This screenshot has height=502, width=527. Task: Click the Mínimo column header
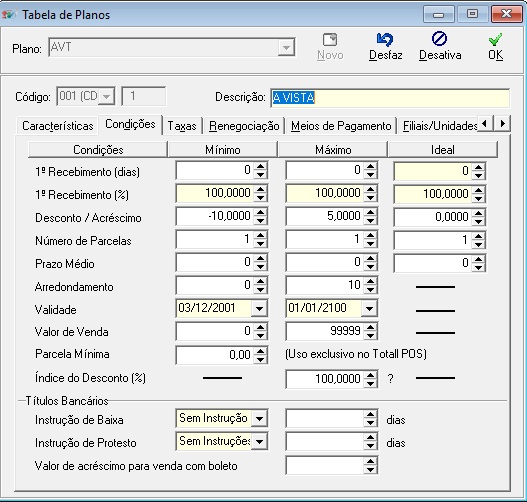(x=222, y=150)
